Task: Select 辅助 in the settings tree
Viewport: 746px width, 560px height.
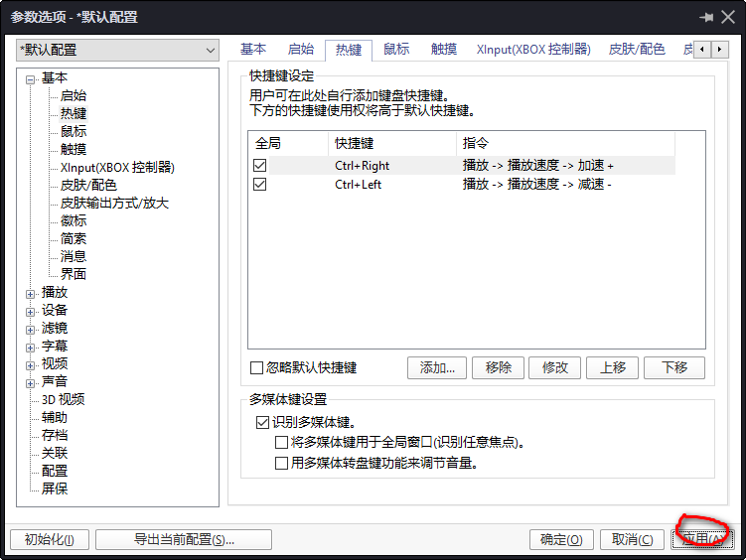Action: pyautogui.click(x=55, y=417)
